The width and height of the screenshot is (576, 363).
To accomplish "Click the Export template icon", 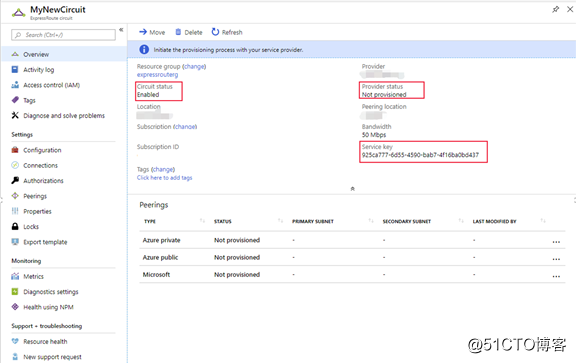I will (15, 242).
